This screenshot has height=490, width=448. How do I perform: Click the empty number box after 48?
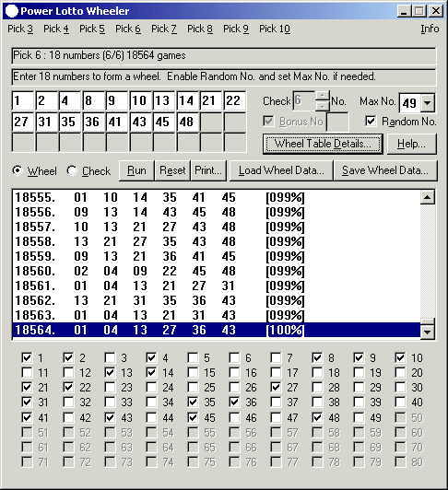pyautogui.click(x=211, y=122)
